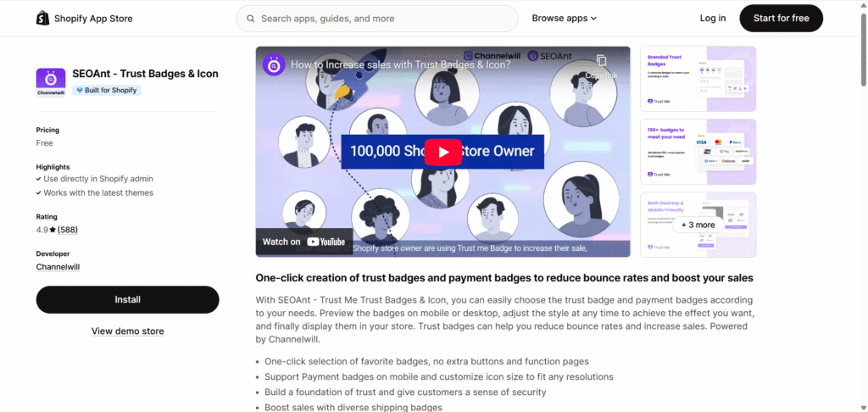Open the Branded Trust Badges screenshot thumbnail
The image size is (868, 412).
click(698, 79)
